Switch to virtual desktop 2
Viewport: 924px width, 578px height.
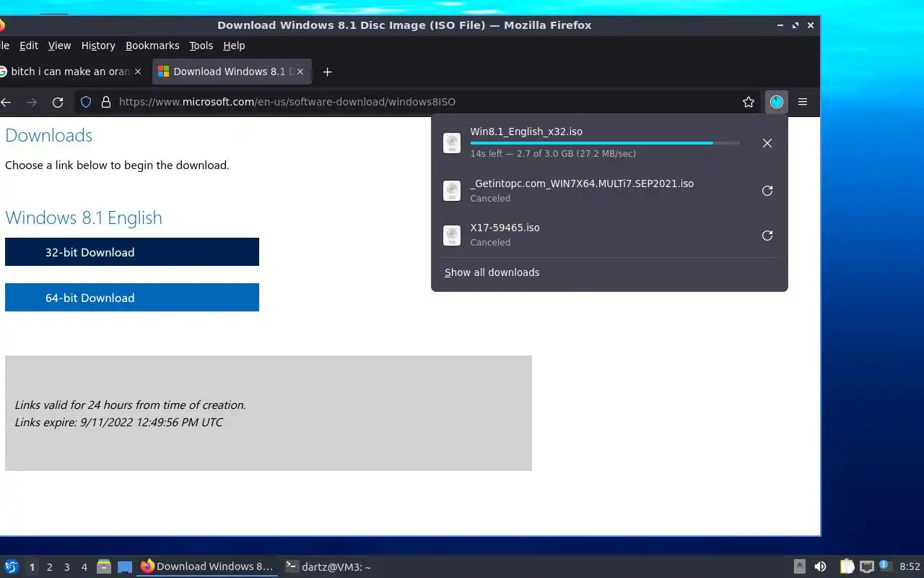click(x=49, y=567)
